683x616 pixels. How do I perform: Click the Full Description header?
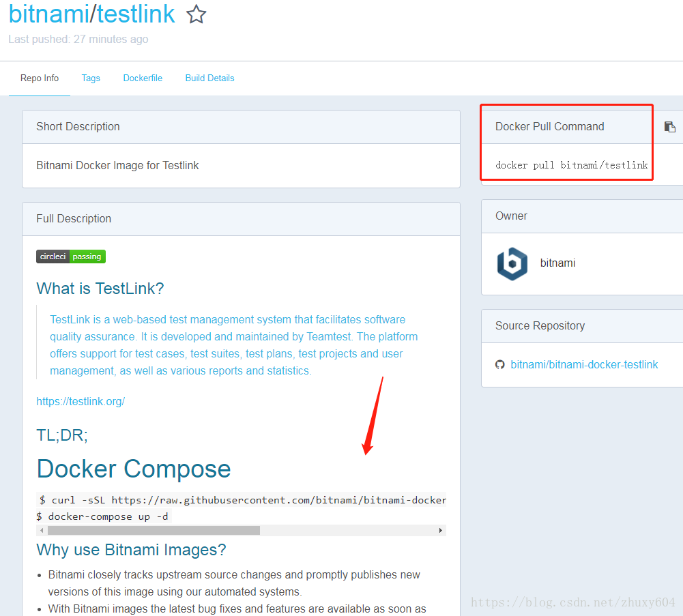pyautogui.click(x=241, y=219)
